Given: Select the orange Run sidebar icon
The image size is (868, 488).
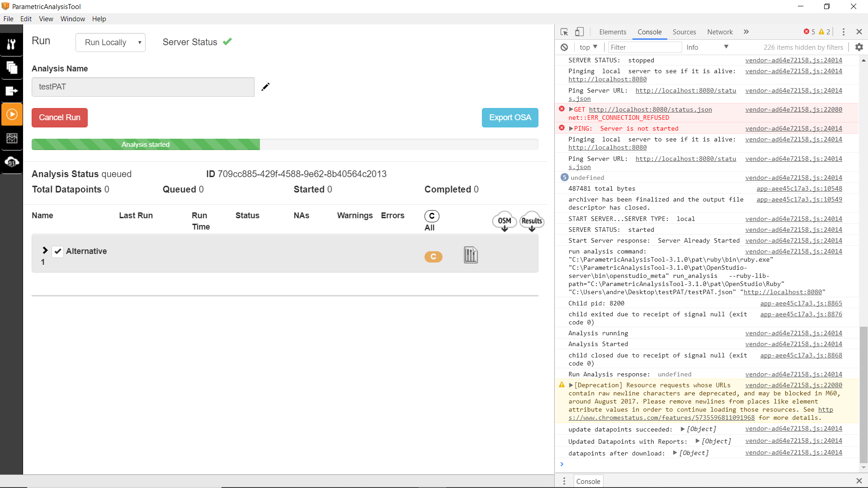Looking at the screenshot, I should (x=12, y=114).
